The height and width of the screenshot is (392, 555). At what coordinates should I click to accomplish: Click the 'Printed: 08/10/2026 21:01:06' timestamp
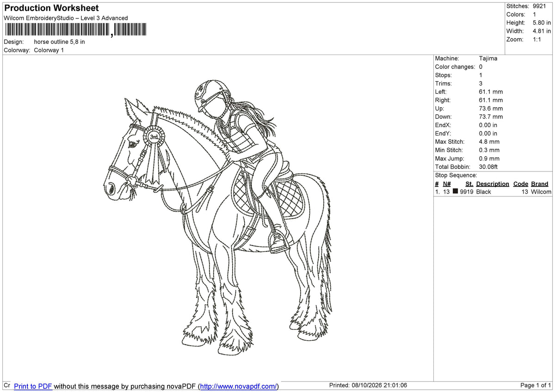coord(368,386)
